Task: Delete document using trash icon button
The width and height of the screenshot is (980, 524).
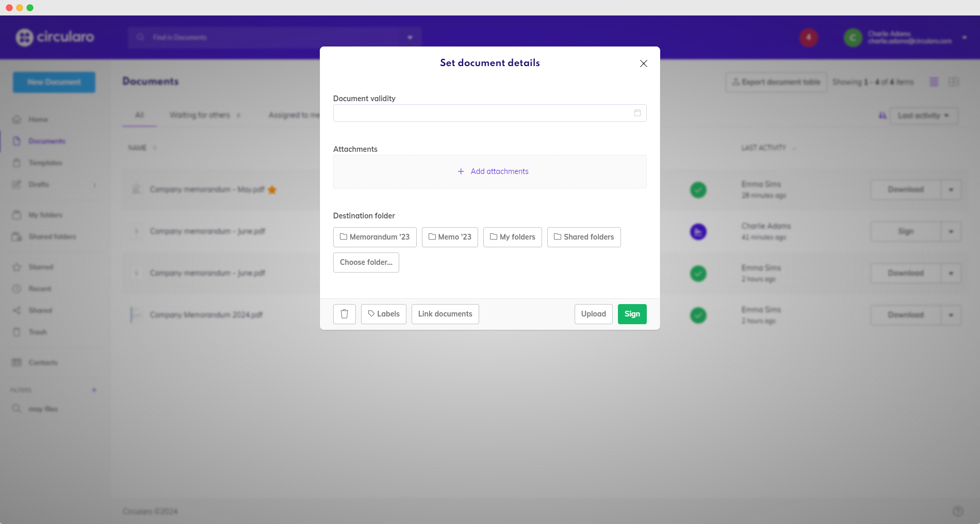Action: click(x=345, y=314)
